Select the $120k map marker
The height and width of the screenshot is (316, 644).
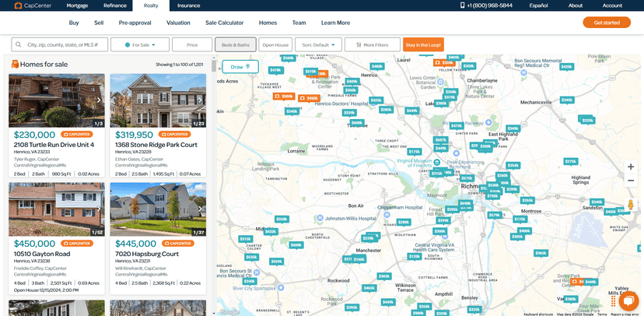coord(415,256)
